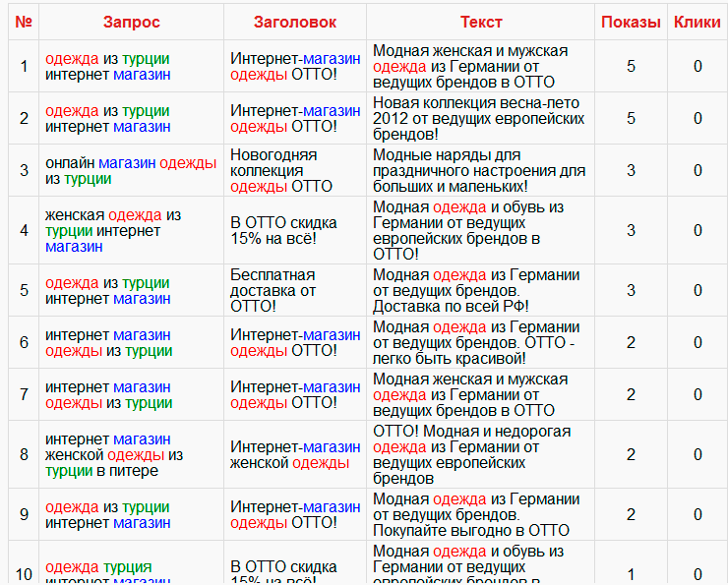Click Показы value 3 in row 3
728x585 pixels.
coord(631,170)
